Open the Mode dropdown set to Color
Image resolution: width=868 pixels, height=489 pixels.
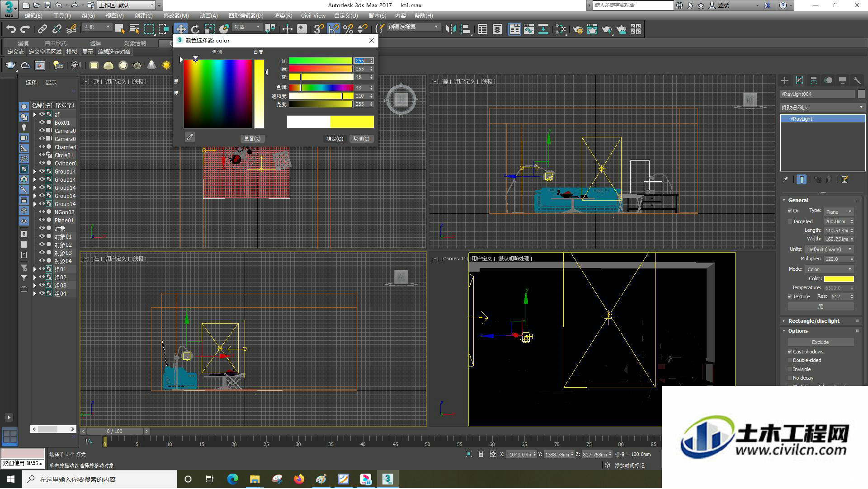tap(829, 269)
